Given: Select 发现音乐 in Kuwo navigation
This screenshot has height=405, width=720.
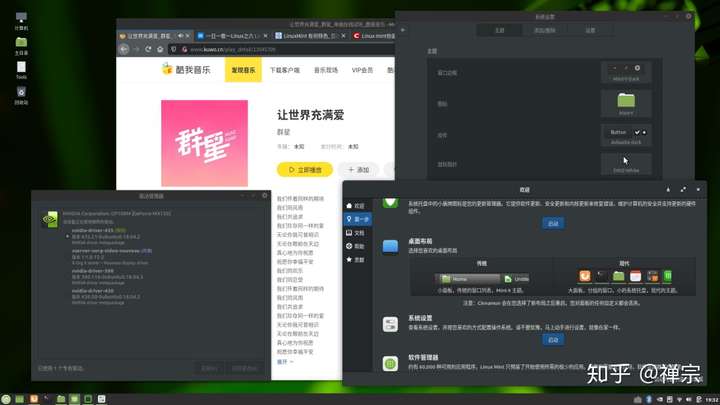Looking at the screenshot, I should (243, 70).
